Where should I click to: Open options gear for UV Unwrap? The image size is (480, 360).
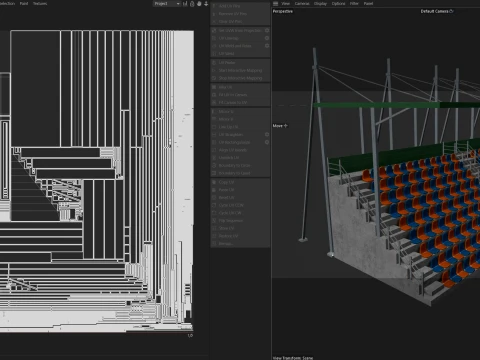[x=267, y=38]
